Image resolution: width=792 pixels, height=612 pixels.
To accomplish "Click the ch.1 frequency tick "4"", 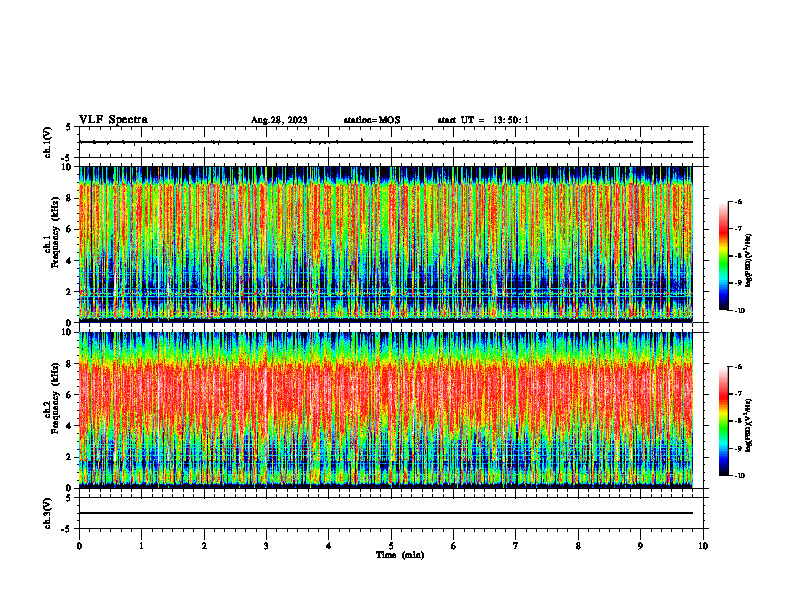I will tap(68, 261).
